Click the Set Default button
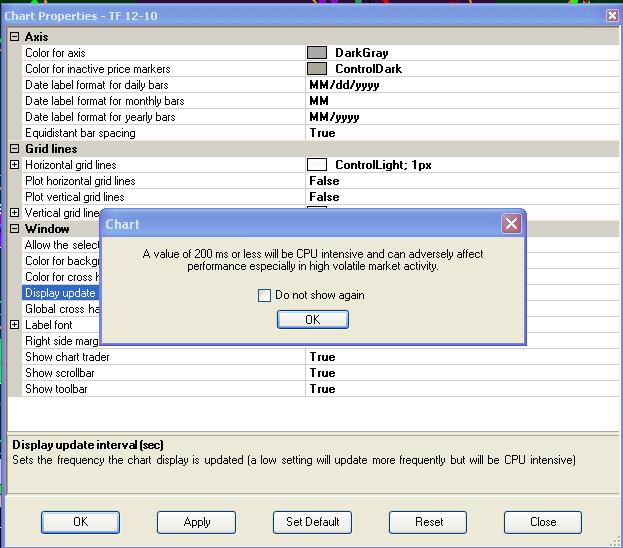This screenshot has width=623, height=548. pyautogui.click(x=312, y=522)
